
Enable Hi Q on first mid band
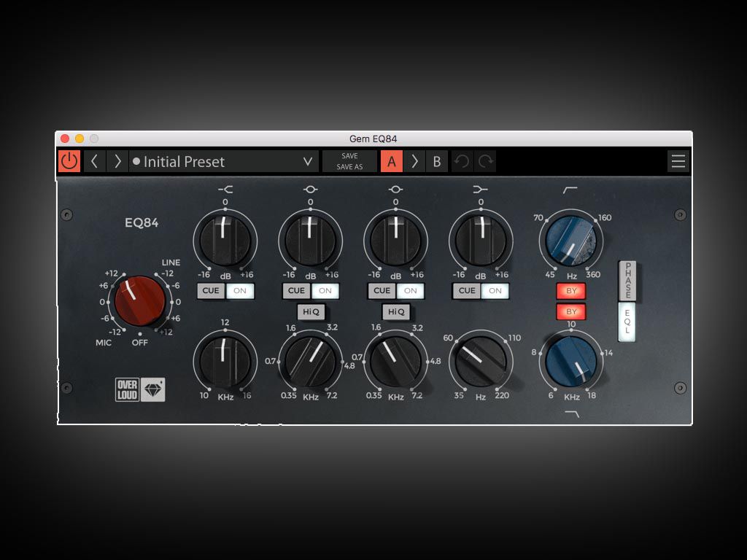[x=311, y=311]
